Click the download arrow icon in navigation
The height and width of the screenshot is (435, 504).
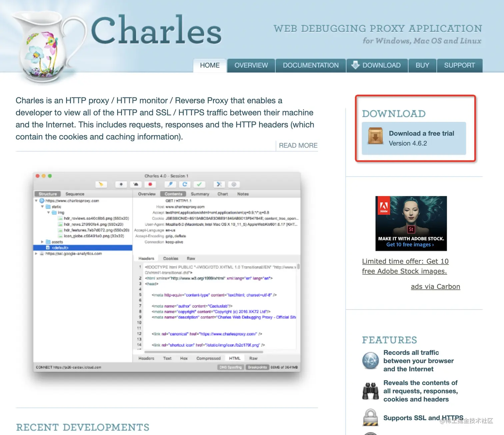[x=355, y=65]
